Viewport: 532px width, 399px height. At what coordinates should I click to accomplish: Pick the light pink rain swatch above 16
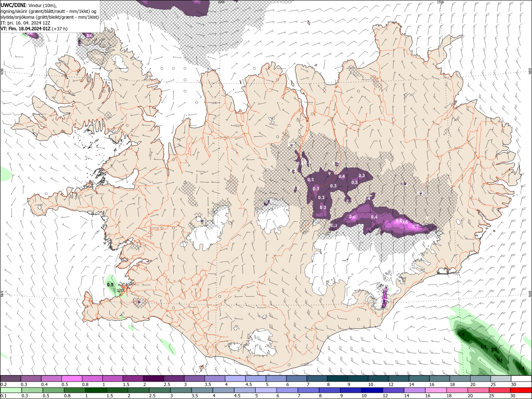pos(436,390)
